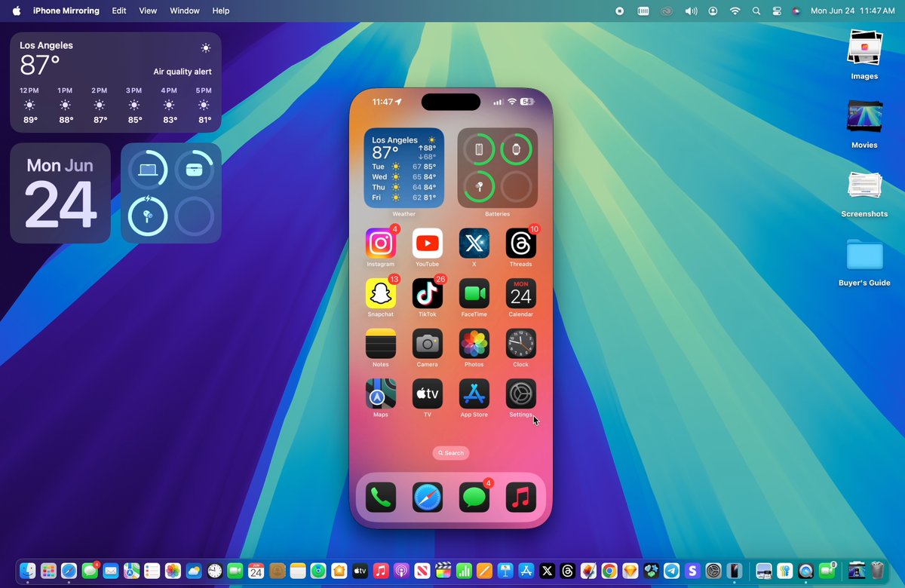Tap the Search pill on iPhone home screen
Viewport: 905px width, 588px height.
pyautogui.click(x=451, y=453)
